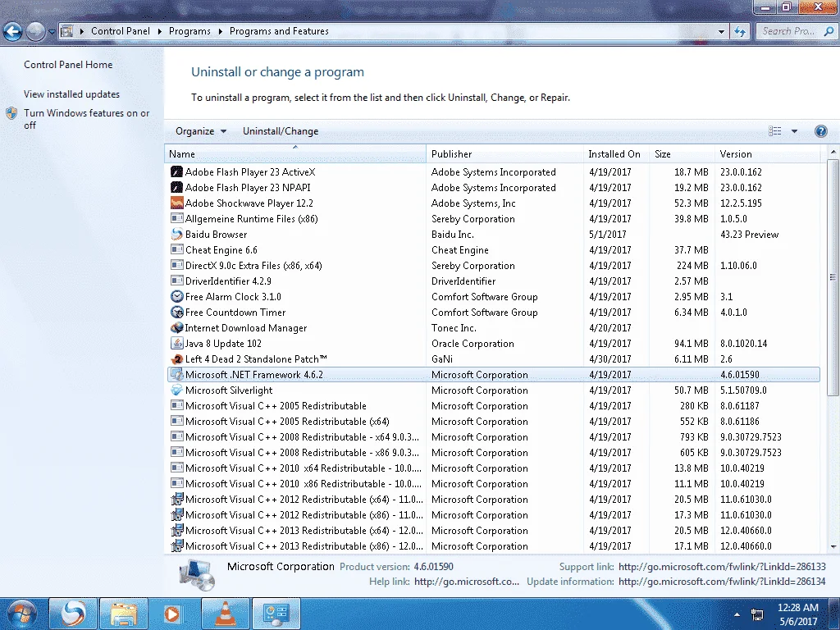Show hidden system tray icons
This screenshot has height=630, width=840.
[x=737, y=615]
